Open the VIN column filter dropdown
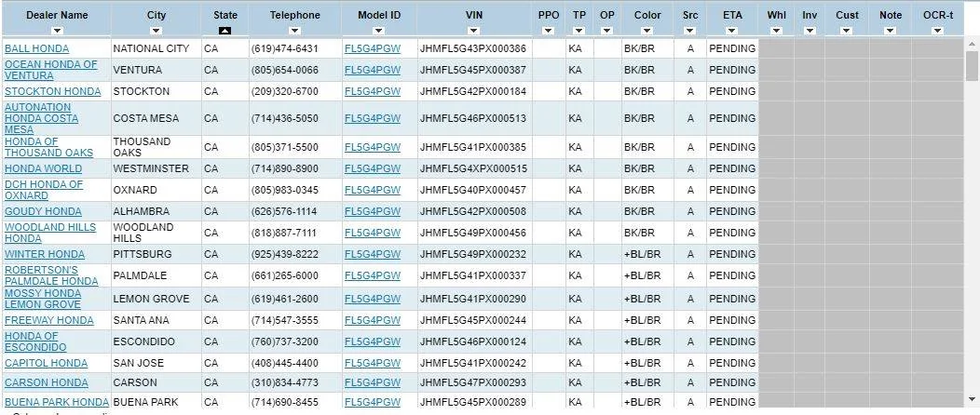980x415 pixels. (474, 31)
